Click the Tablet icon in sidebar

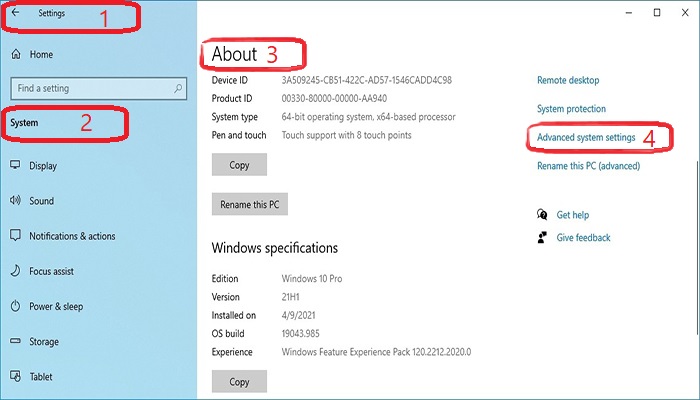click(x=15, y=376)
